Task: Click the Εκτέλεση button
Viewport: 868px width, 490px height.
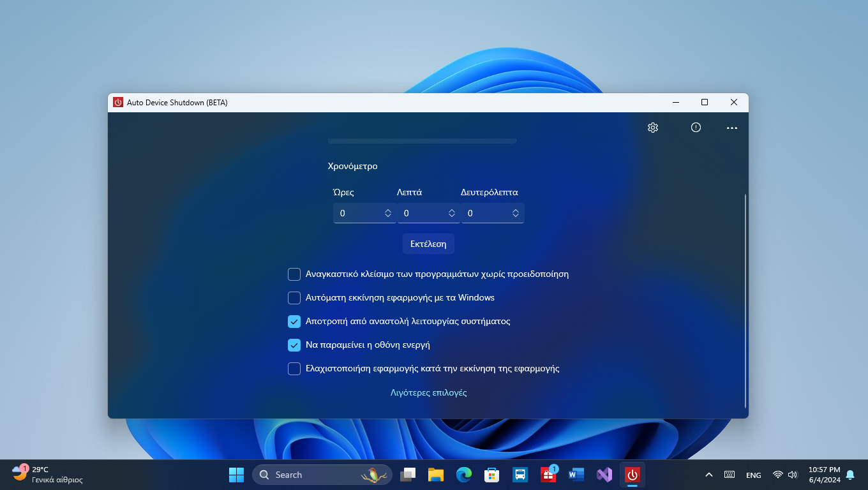Action: (x=428, y=244)
